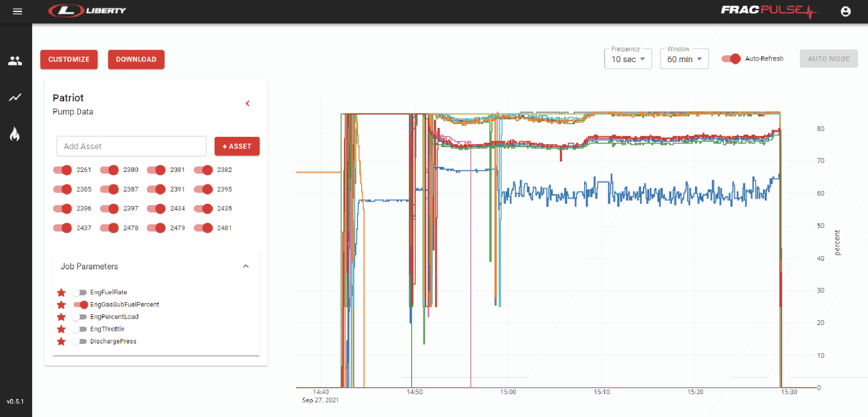Enable the EngPercentLoad parameter

80,317
